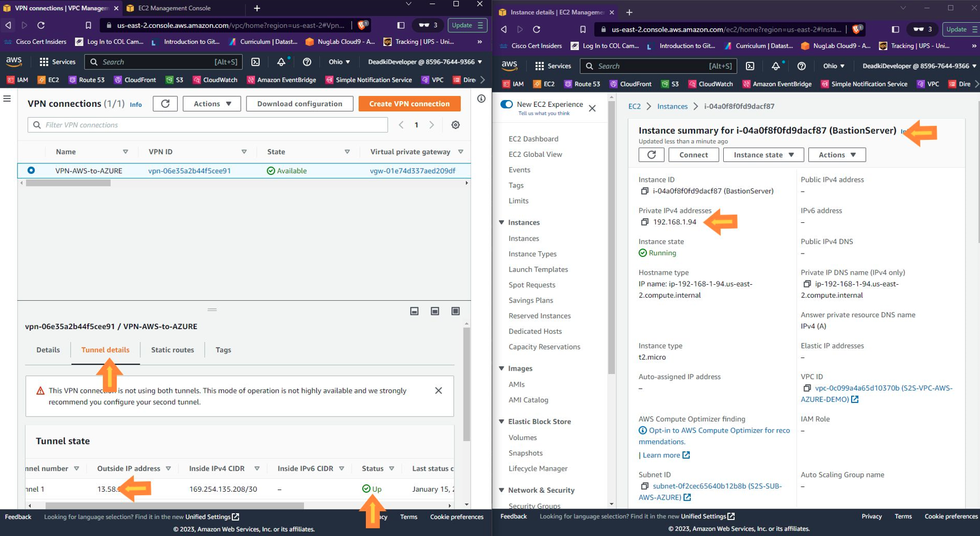Open Actions dropdown for VPN connections

(x=212, y=103)
